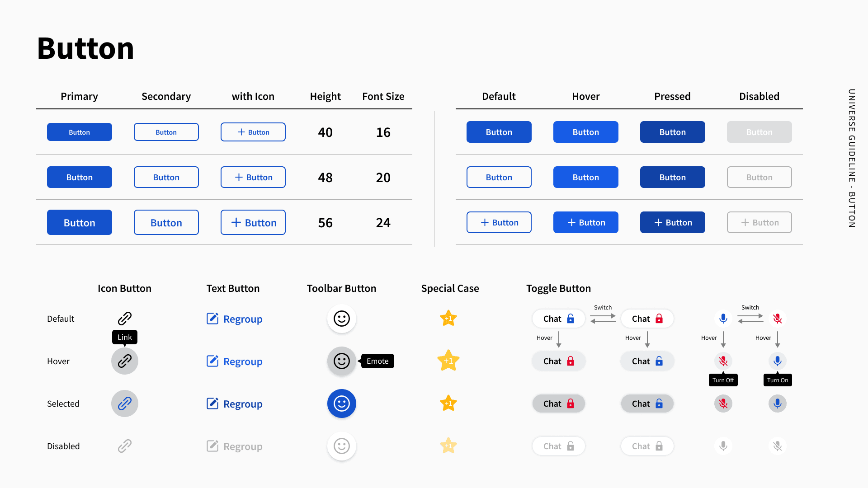Click the small secondary outlined Button
This screenshot has width=868, height=488.
click(166, 132)
